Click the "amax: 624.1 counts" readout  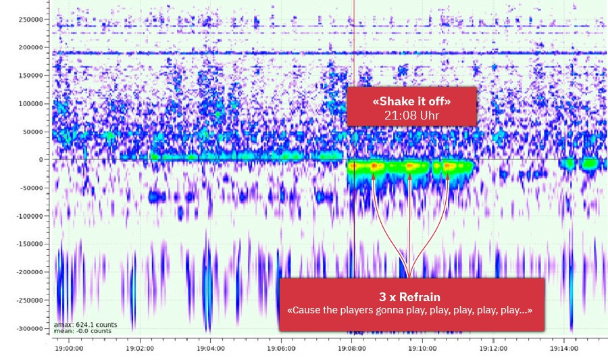pyautogui.click(x=85, y=325)
